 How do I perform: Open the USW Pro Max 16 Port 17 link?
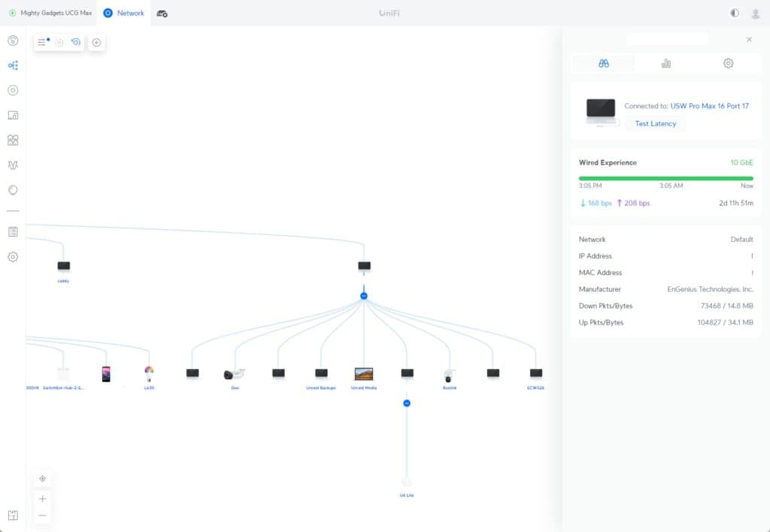(709, 106)
